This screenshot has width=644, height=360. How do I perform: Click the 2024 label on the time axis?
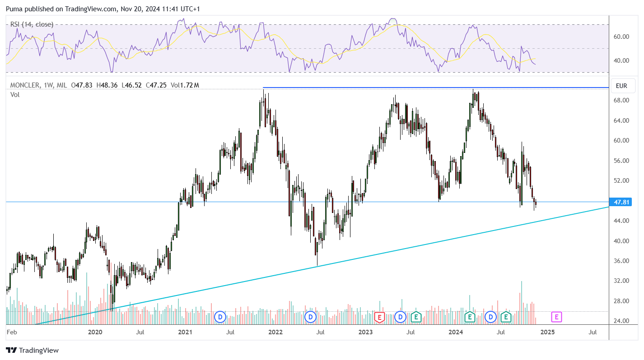[456, 332]
